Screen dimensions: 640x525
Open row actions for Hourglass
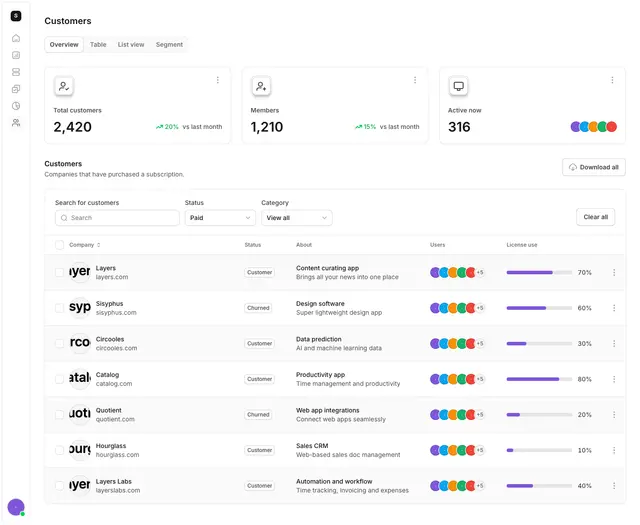pyautogui.click(x=614, y=450)
